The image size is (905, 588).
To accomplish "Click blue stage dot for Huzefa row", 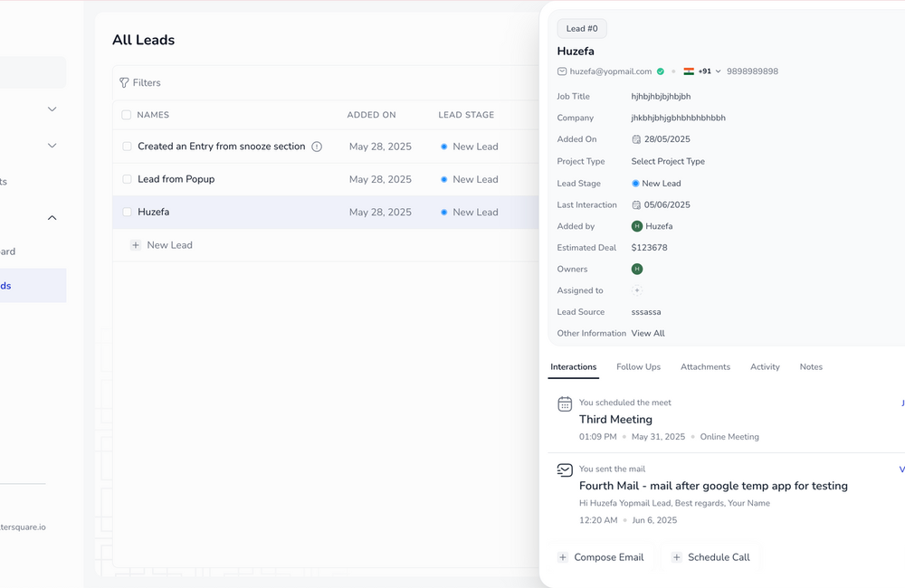I will (x=443, y=213).
